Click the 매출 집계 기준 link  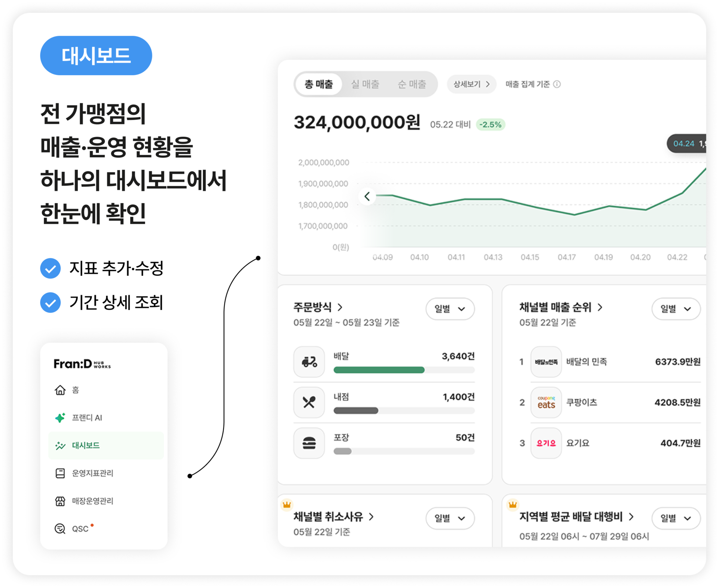click(527, 84)
